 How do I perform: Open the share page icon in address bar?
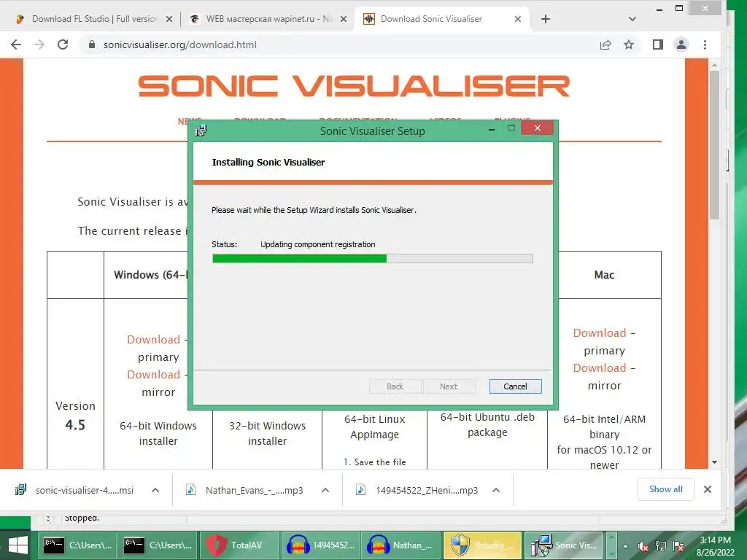click(605, 44)
